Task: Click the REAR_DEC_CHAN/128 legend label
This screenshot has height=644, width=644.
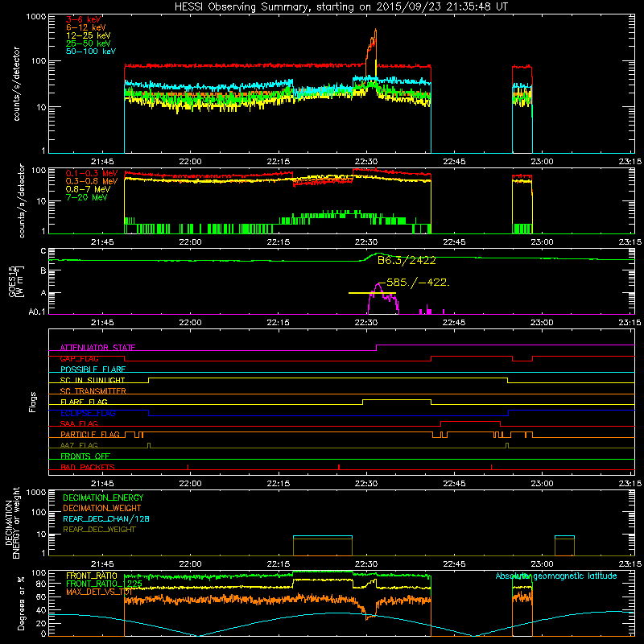Action: click(x=106, y=518)
